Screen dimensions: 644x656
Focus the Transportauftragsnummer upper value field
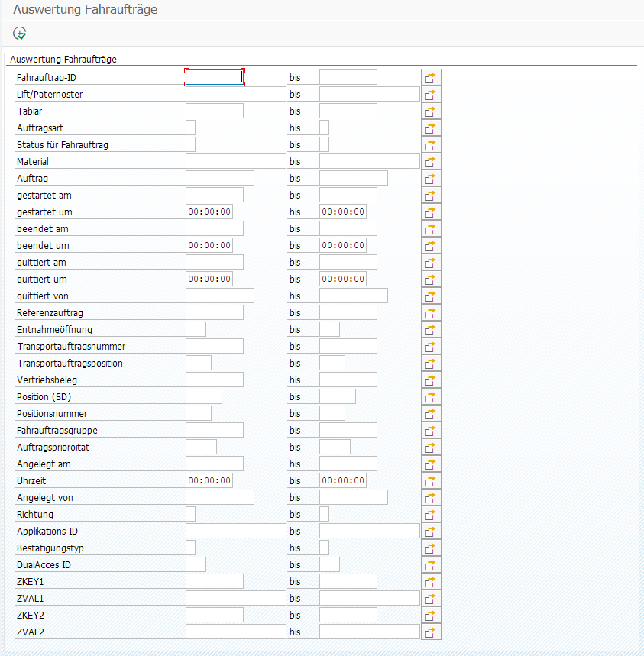coord(348,346)
